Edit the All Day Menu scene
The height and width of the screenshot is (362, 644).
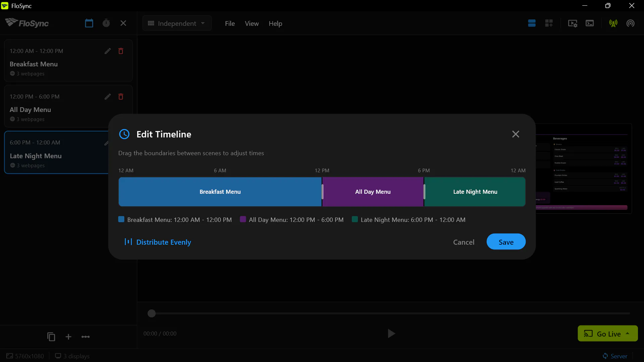click(107, 97)
